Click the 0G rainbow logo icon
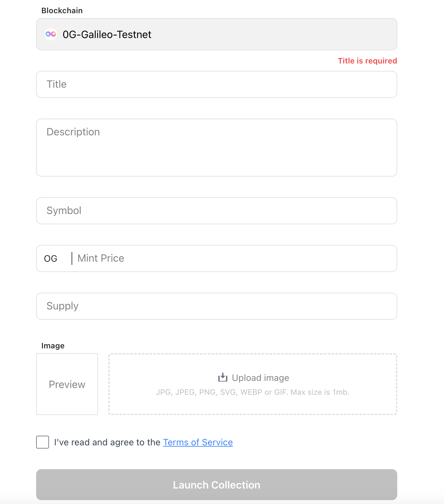This screenshot has height=504, width=444. click(51, 34)
